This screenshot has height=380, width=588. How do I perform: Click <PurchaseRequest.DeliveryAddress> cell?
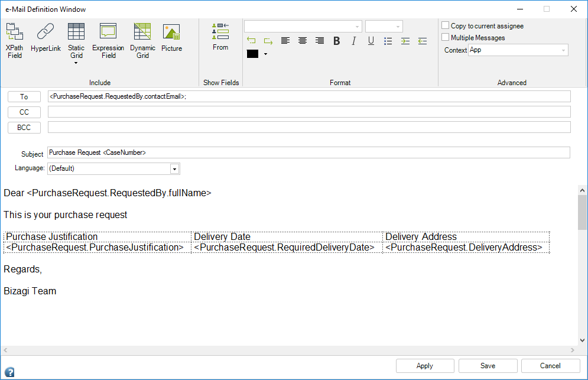click(466, 248)
